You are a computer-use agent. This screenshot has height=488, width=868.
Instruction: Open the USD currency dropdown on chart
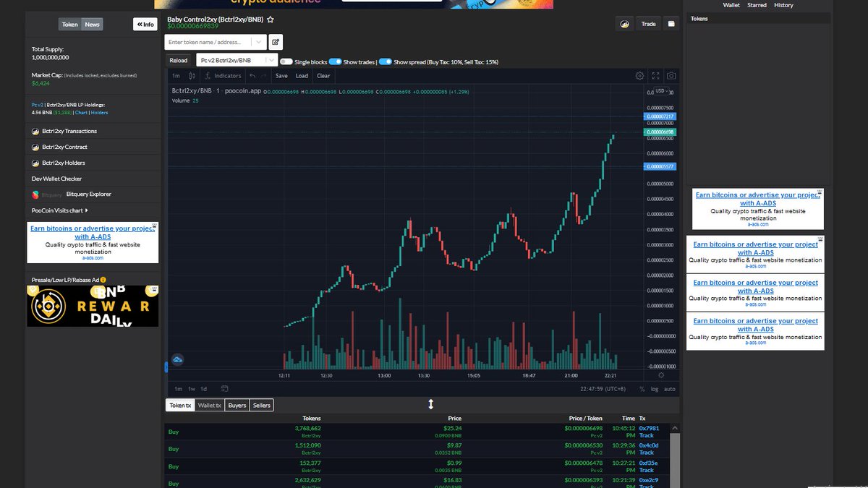[661, 91]
